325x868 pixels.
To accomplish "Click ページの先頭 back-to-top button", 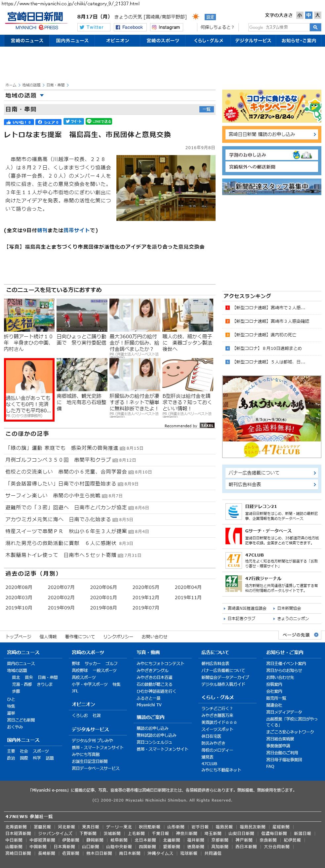I will pyautogui.click(x=300, y=635).
